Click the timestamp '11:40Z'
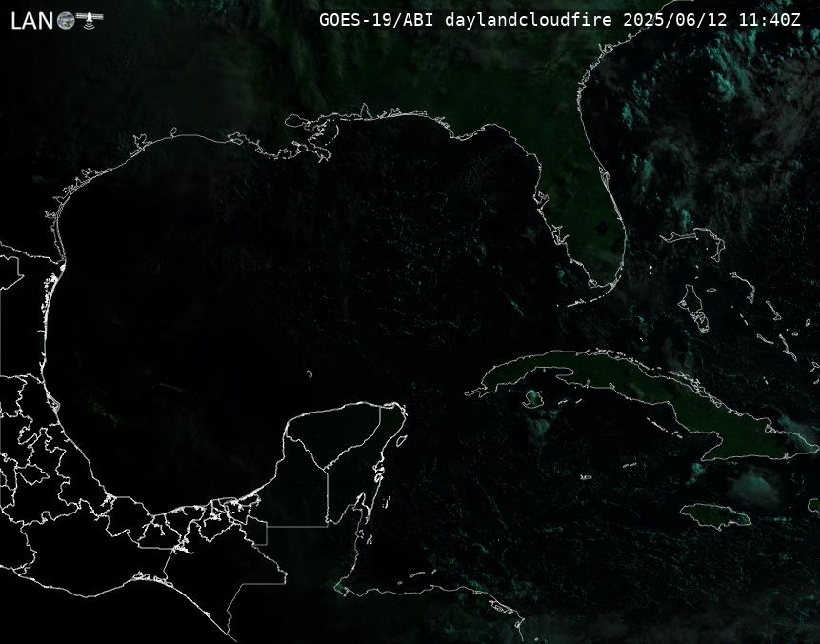The height and width of the screenshot is (644, 820). [770, 20]
